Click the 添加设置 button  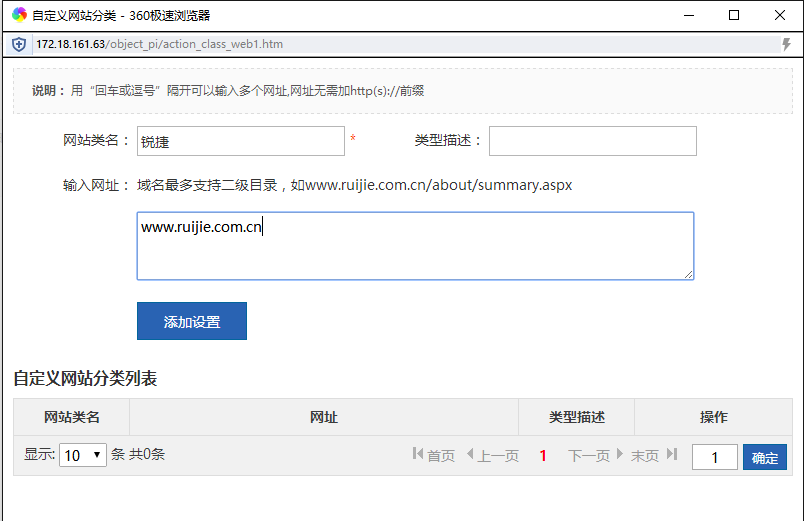192,321
